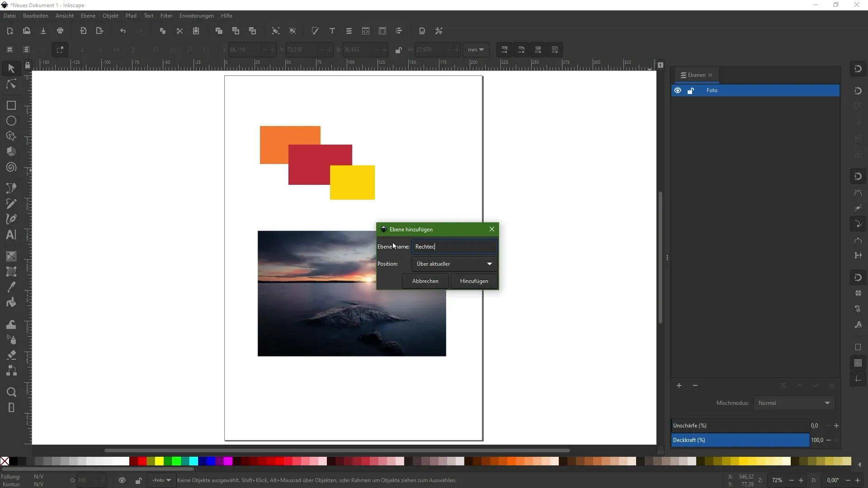Click Abbrechen button to cancel dialog
This screenshot has height=488, width=868.
[425, 281]
